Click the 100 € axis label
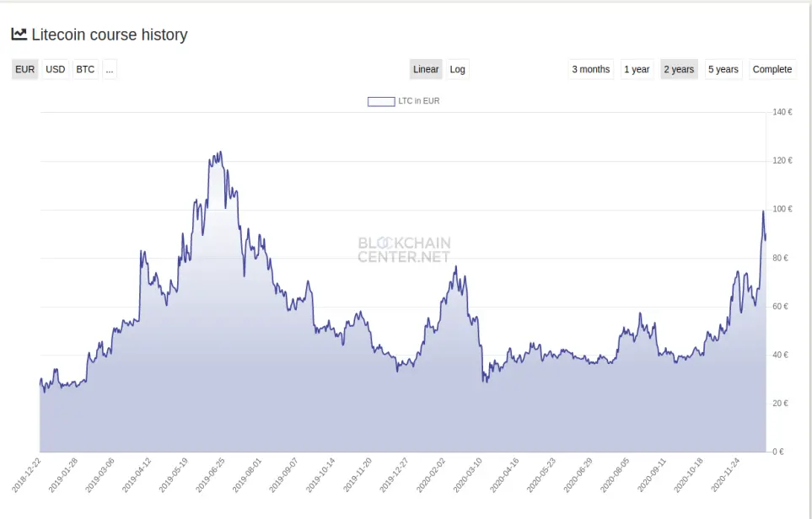 (782, 209)
